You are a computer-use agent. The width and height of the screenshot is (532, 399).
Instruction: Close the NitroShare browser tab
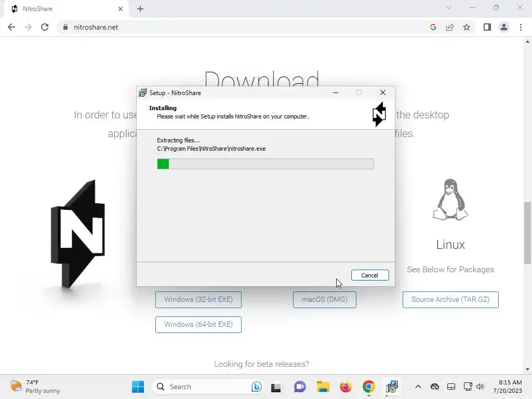(121, 9)
